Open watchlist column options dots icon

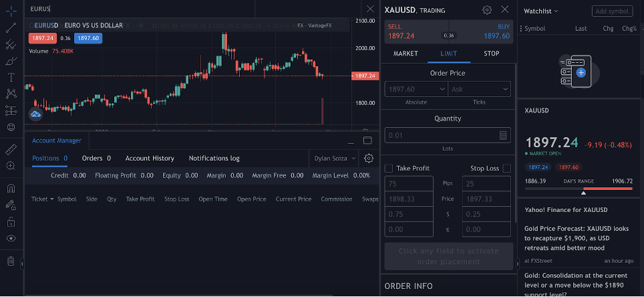tap(521, 28)
